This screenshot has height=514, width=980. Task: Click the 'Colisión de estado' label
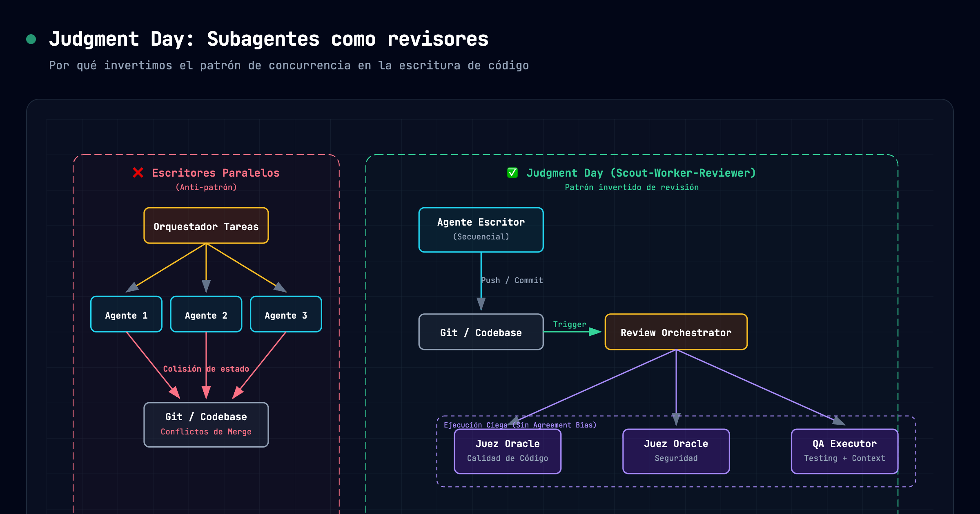point(206,369)
